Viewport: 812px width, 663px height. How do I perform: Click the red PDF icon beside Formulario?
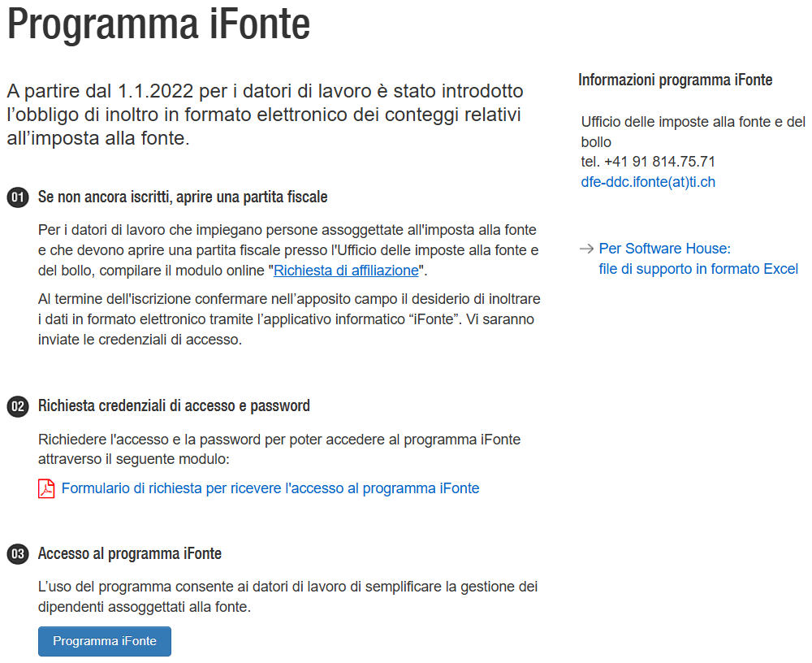pos(46,488)
